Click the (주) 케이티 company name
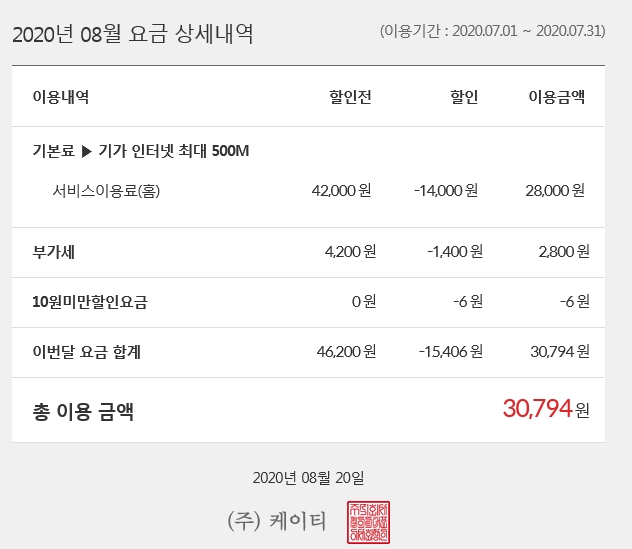 (x=280, y=519)
